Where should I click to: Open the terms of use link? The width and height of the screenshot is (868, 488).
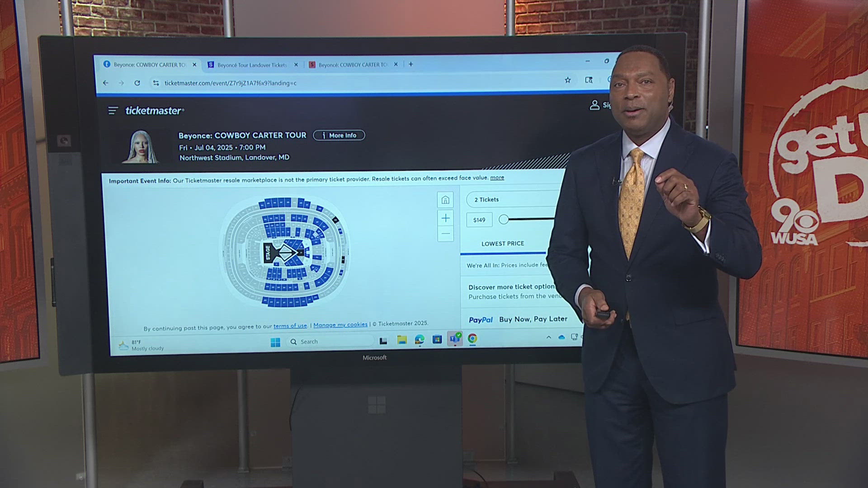(x=290, y=326)
